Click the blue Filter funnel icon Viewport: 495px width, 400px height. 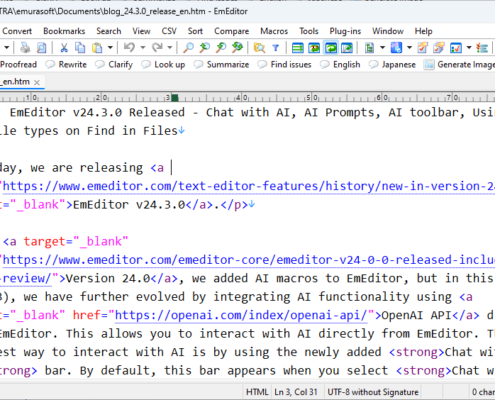[x=276, y=48]
